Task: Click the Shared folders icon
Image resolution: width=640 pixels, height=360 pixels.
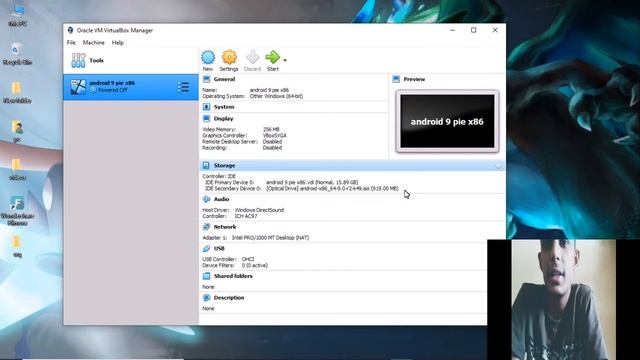Action: tap(207, 276)
